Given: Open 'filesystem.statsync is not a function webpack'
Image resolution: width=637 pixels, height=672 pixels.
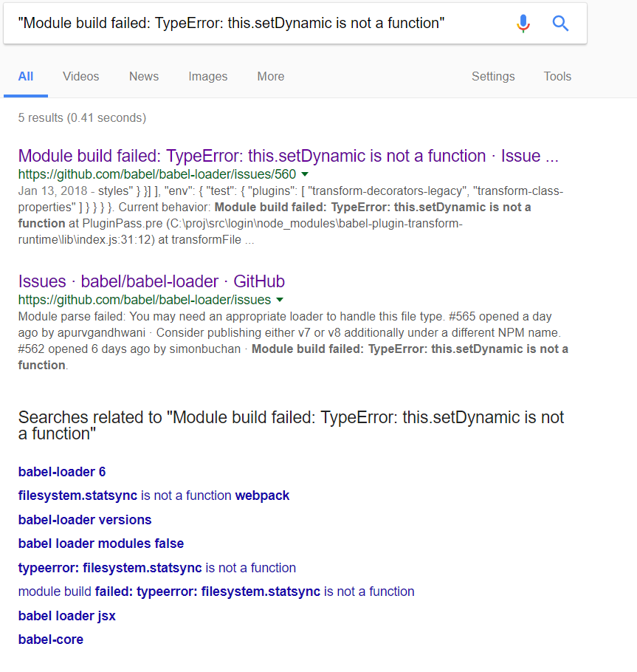Looking at the screenshot, I should pos(154,496).
